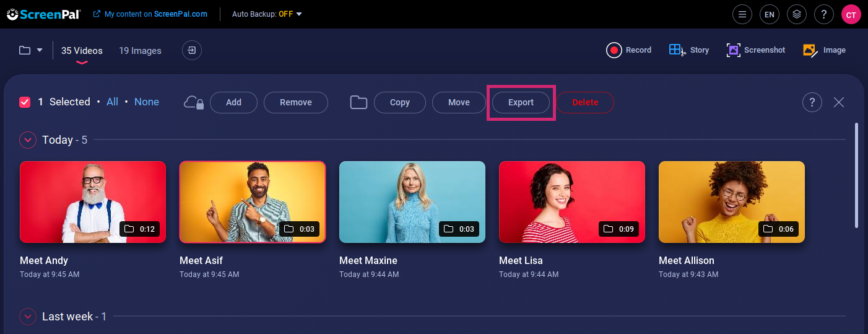Open the Meet Andy video thumbnail
The height and width of the screenshot is (334, 868).
(93, 202)
